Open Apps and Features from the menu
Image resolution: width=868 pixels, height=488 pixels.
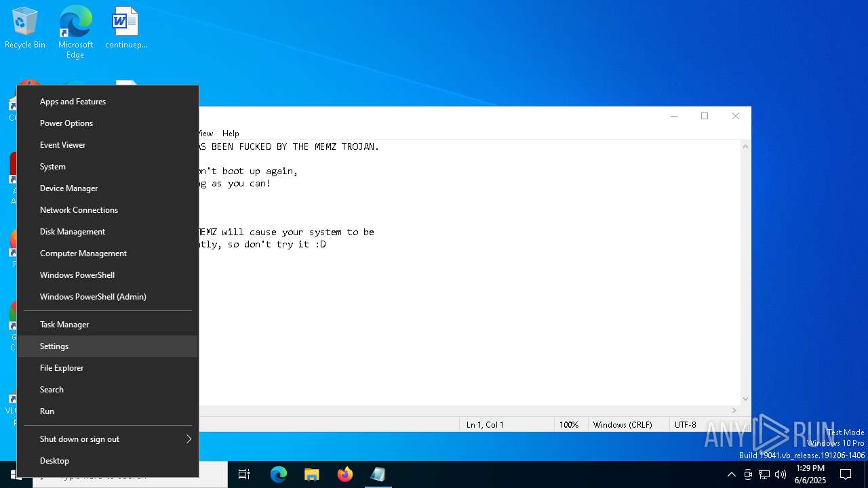click(x=108, y=102)
